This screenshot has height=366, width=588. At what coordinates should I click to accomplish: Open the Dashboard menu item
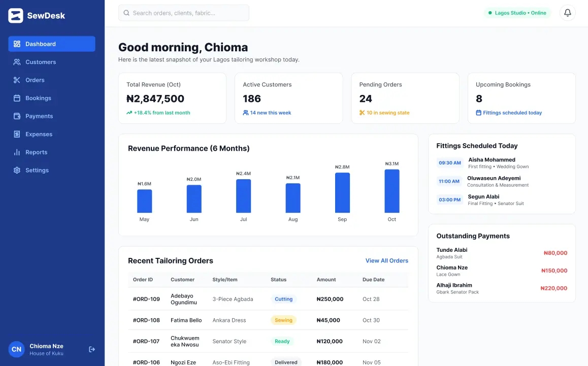(52, 44)
